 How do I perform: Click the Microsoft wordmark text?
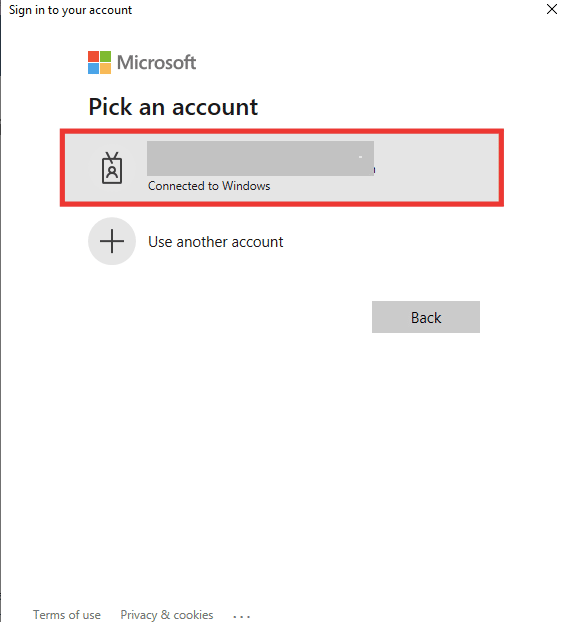tap(156, 63)
